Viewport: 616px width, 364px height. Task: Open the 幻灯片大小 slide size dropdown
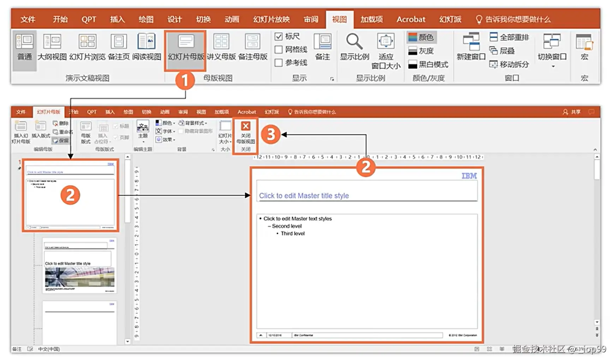(225, 132)
